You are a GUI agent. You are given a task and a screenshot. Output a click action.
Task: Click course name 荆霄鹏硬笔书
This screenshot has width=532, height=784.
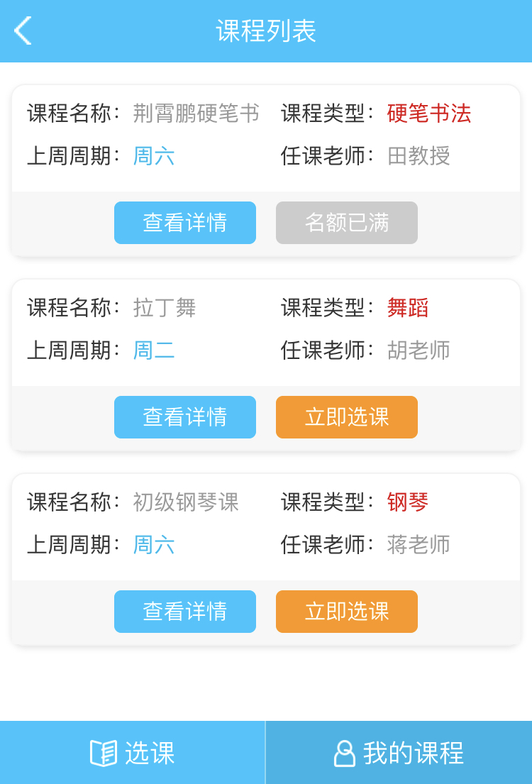196,114
